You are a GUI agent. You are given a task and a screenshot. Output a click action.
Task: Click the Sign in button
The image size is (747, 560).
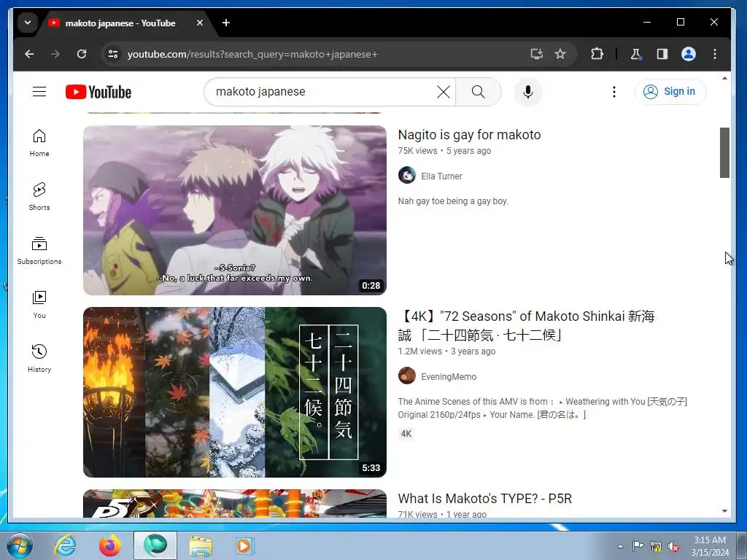point(670,91)
